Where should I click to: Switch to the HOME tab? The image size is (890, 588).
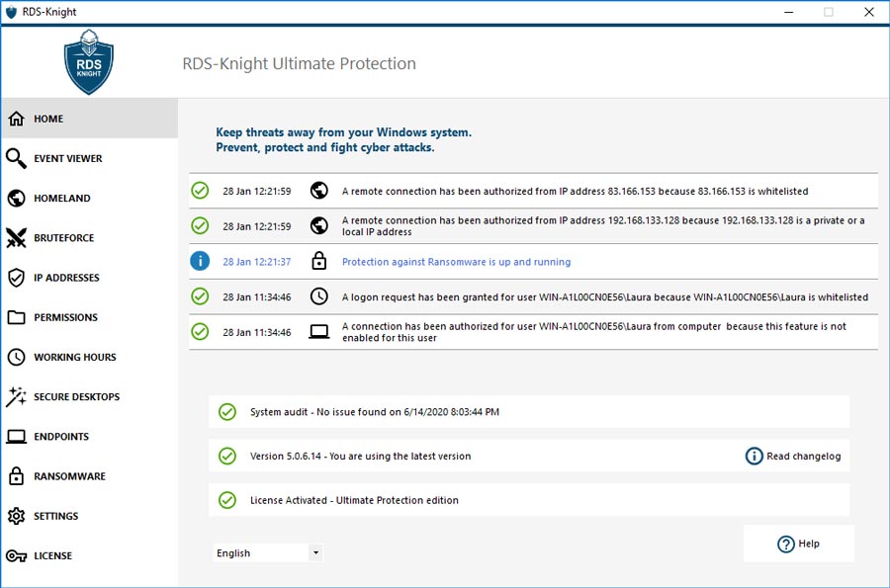pos(47,118)
